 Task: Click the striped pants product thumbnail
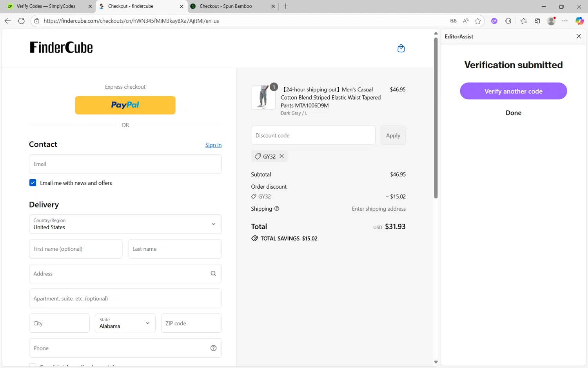click(263, 97)
